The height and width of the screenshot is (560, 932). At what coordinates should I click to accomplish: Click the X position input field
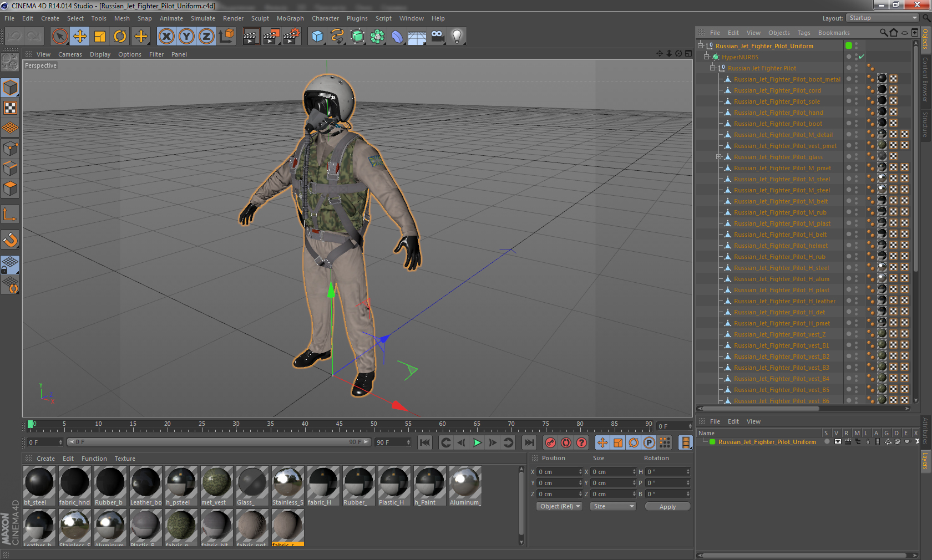(x=560, y=472)
